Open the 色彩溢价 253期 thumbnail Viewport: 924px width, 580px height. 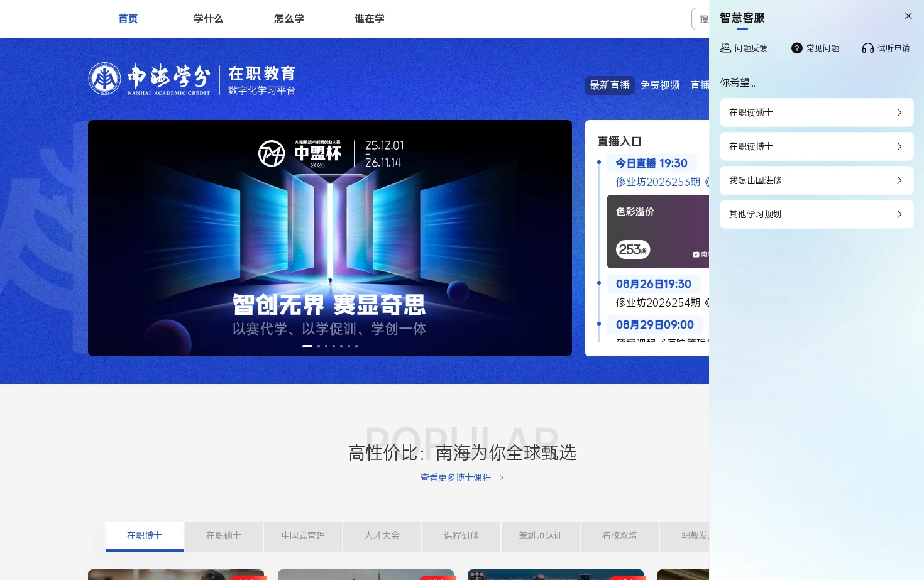657,231
